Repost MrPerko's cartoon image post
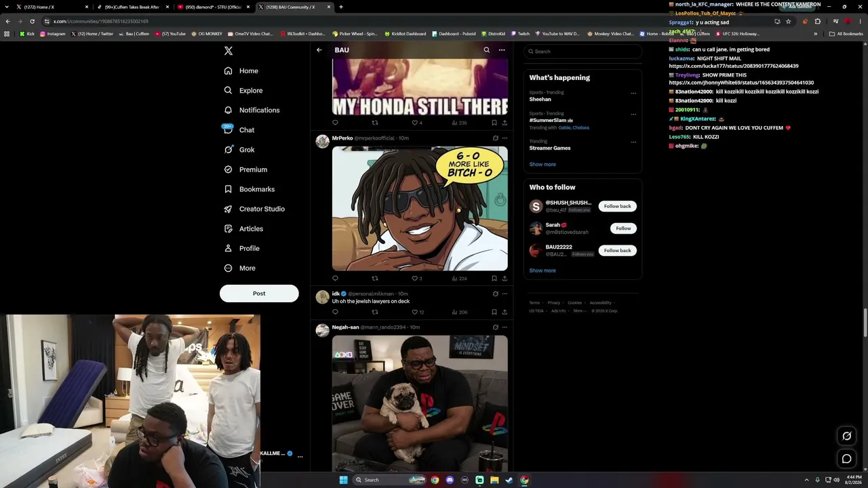The height and width of the screenshot is (488, 868). [x=375, y=279]
